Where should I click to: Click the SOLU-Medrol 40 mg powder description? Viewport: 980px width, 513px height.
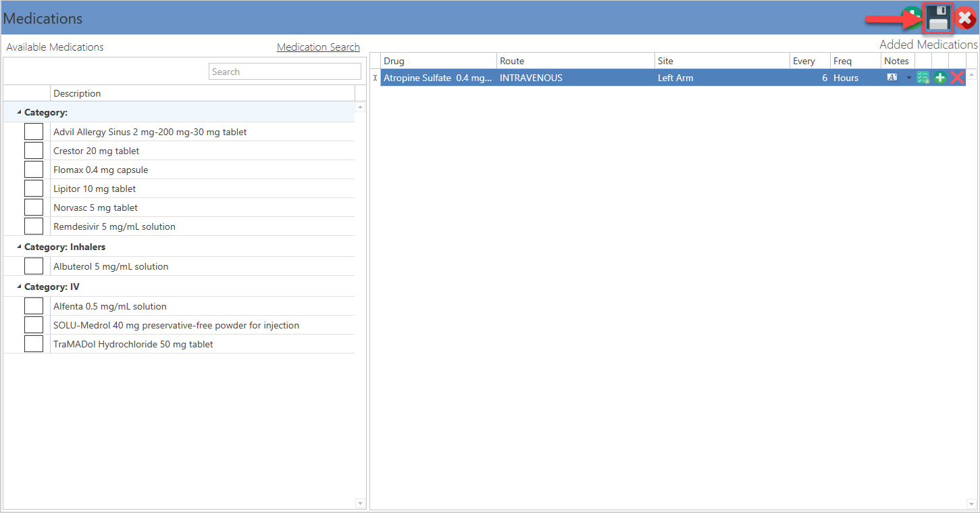176,325
